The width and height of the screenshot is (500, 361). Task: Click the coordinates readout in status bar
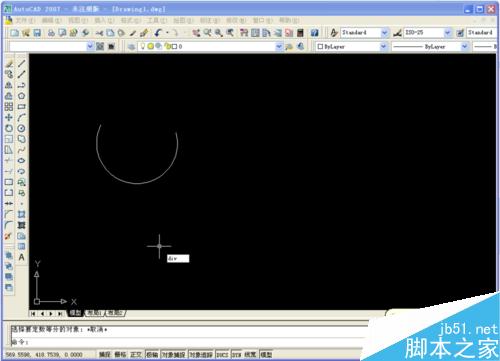coord(44,354)
